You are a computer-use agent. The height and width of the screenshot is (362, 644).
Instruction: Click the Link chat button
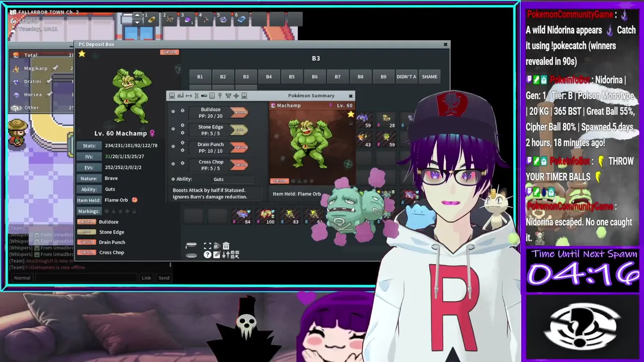tap(146, 278)
